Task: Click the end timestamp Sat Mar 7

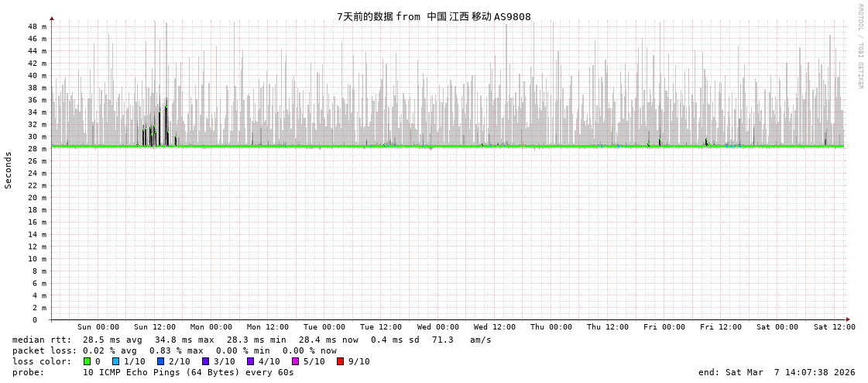Action: [x=777, y=372]
